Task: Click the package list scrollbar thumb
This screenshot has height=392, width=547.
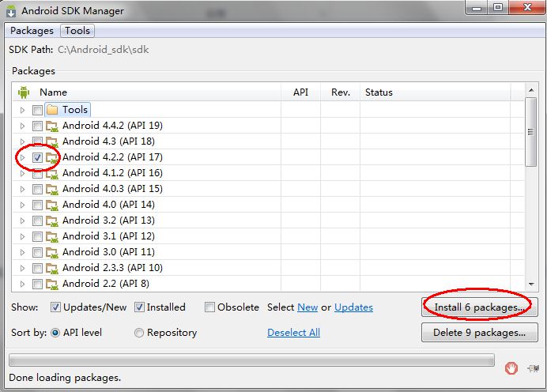Action: 530,132
